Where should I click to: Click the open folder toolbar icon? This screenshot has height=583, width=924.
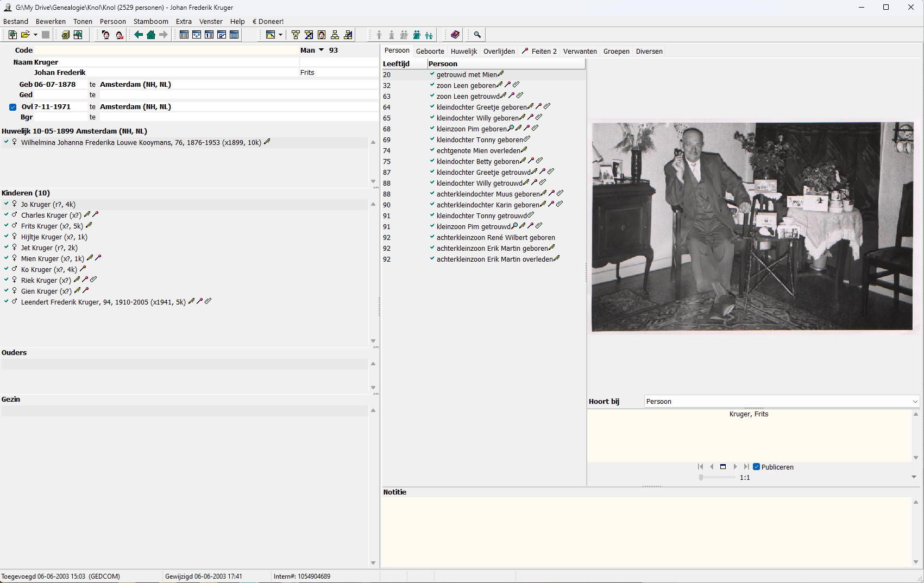tap(25, 35)
